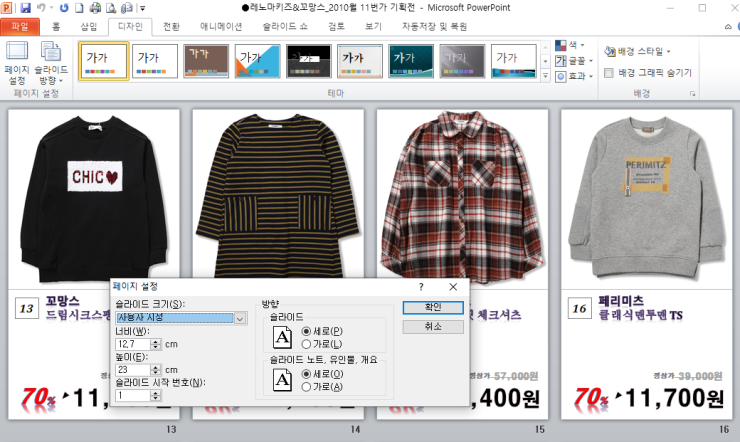Click the New blank document icon
Viewport: 740px width, 442px height.
pos(79,8)
